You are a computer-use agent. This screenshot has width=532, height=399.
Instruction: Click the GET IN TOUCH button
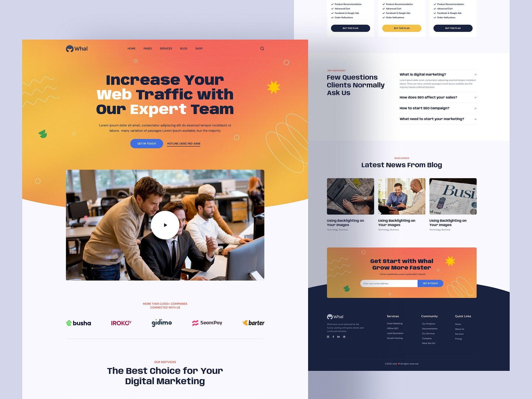[x=147, y=144]
